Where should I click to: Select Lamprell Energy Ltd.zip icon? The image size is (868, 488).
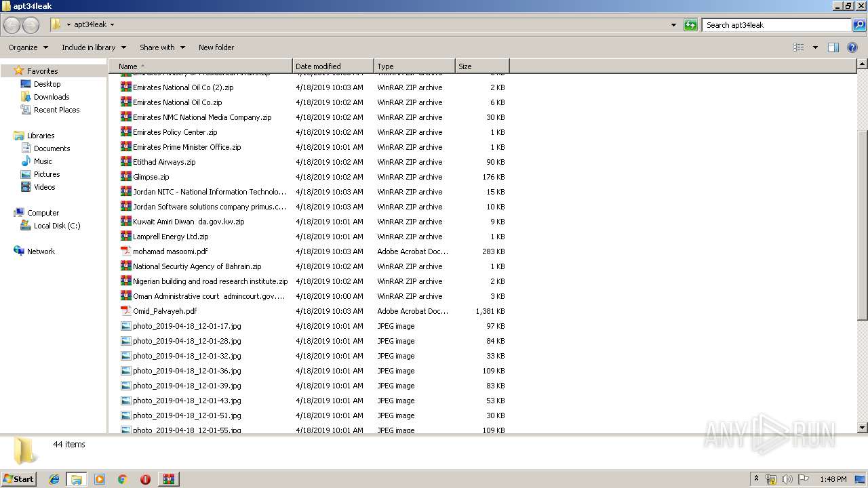(126, 237)
